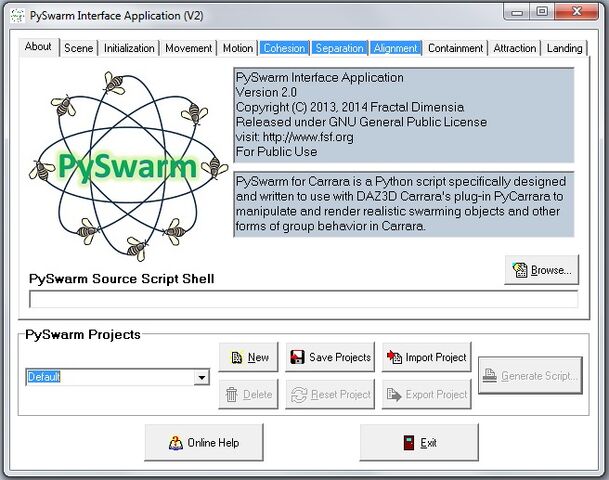609x480 pixels.
Task: Select the Attraction tab
Action: click(515, 48)
